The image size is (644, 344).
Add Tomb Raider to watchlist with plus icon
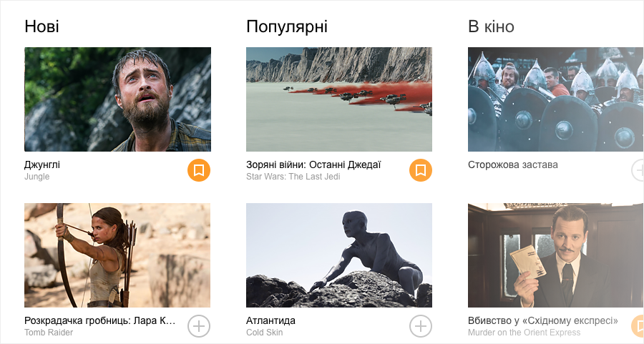click(199, 326)
